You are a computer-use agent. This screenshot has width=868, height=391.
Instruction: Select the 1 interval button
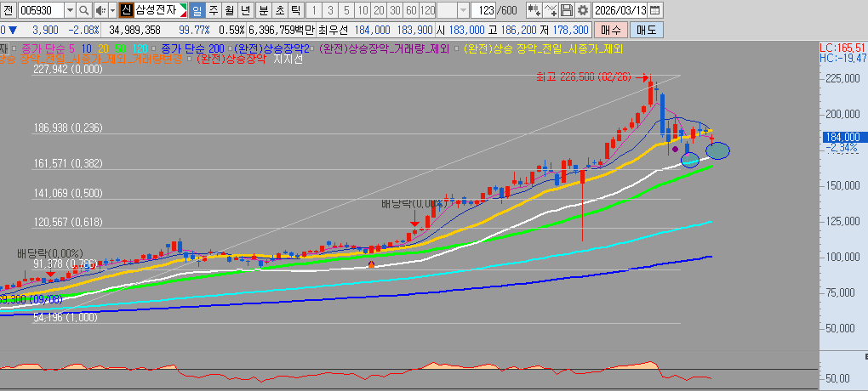coord(314,10)
